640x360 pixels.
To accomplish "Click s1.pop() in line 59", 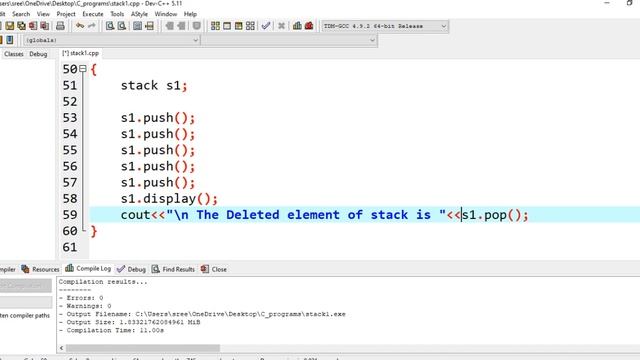I will point(491,215).
